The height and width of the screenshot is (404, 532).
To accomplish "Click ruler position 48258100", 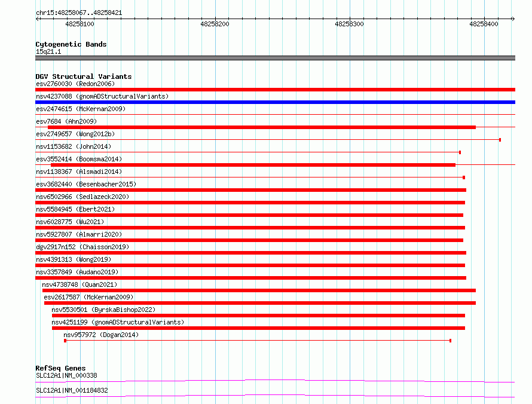I will 80,24.
